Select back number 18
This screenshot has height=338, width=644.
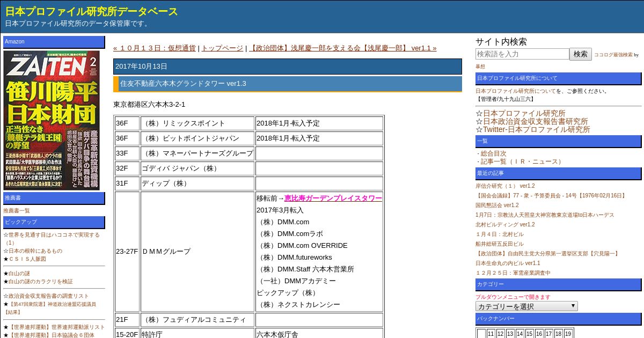pos(559,334)
